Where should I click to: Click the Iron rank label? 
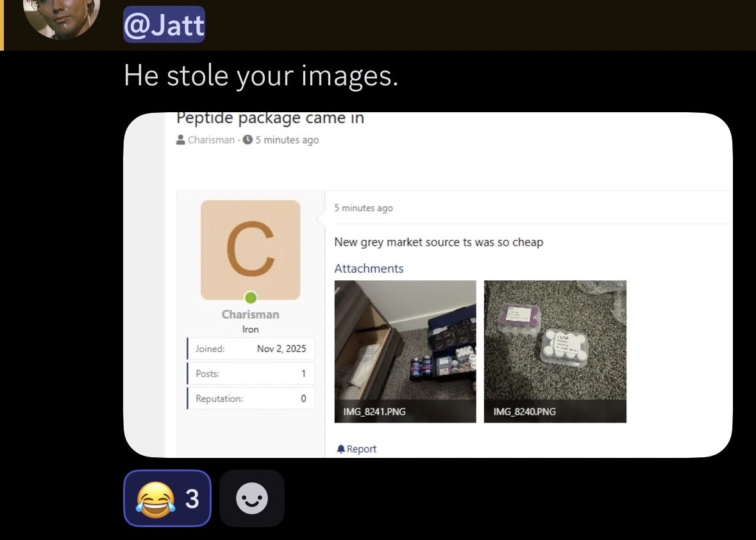pos(250,329)
